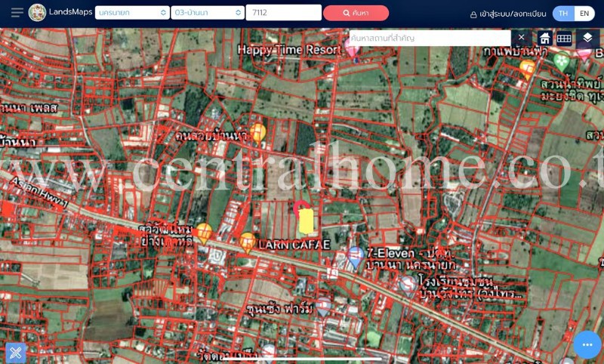Image resolution: width=604 pixels, height=364 pixels.
Task: Click the LandsMaps logo emblem
Action: tap(37, 13)
